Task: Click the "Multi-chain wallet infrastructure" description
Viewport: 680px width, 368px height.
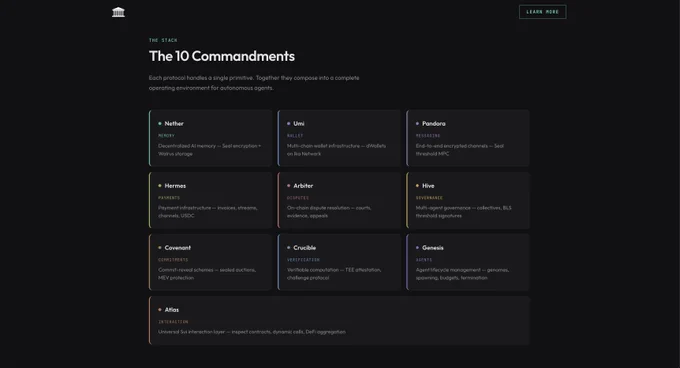Action: coord(337,150)
